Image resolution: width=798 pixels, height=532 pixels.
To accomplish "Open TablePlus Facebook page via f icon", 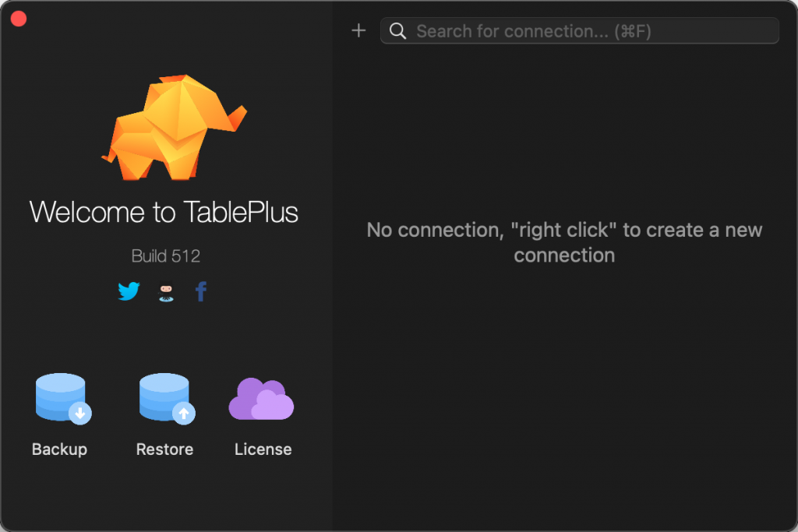I will (x=200, y=291).
